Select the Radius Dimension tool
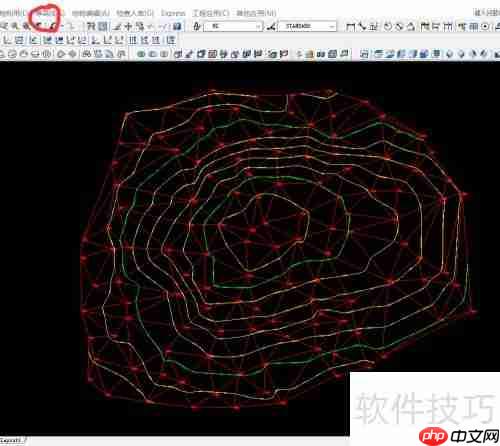500x446 pixels. coord(387,26)
